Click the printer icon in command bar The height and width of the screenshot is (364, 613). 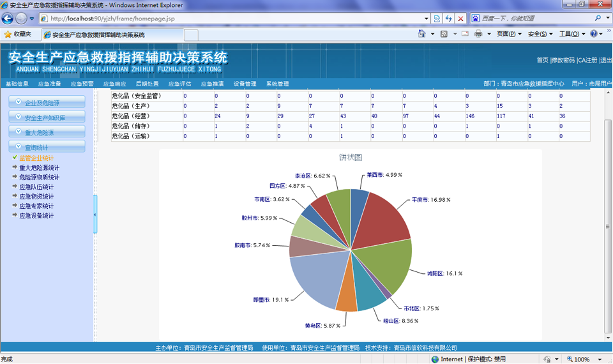pyautogui.click(x=479, y=34)
